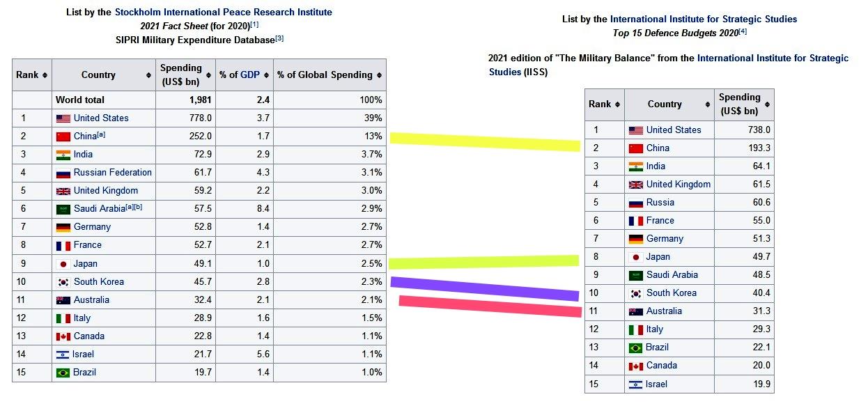Viewport: 868px width, 413px height.
Task: Click the Japan flag in SIPRI table
Action: 63,264
